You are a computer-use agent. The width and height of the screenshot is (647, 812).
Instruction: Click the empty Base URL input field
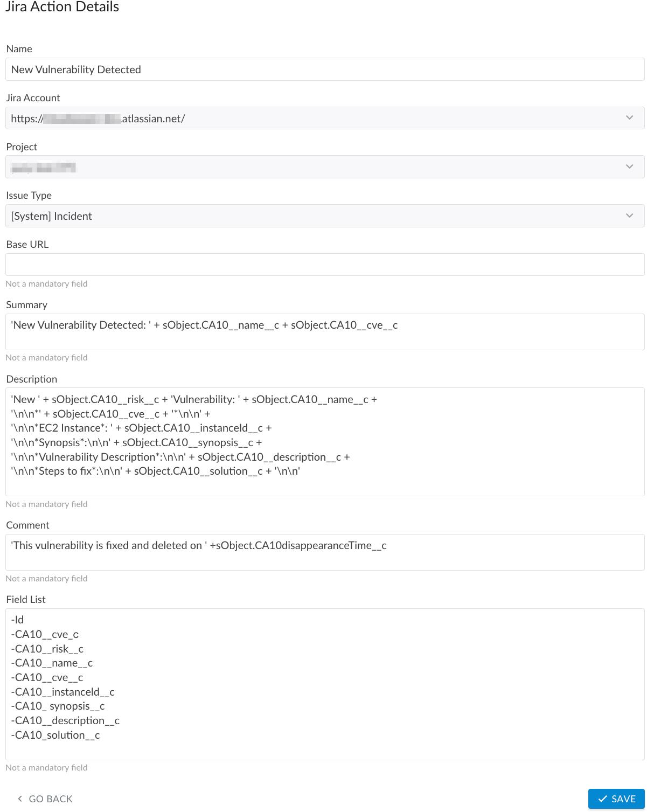coord(323,264)
